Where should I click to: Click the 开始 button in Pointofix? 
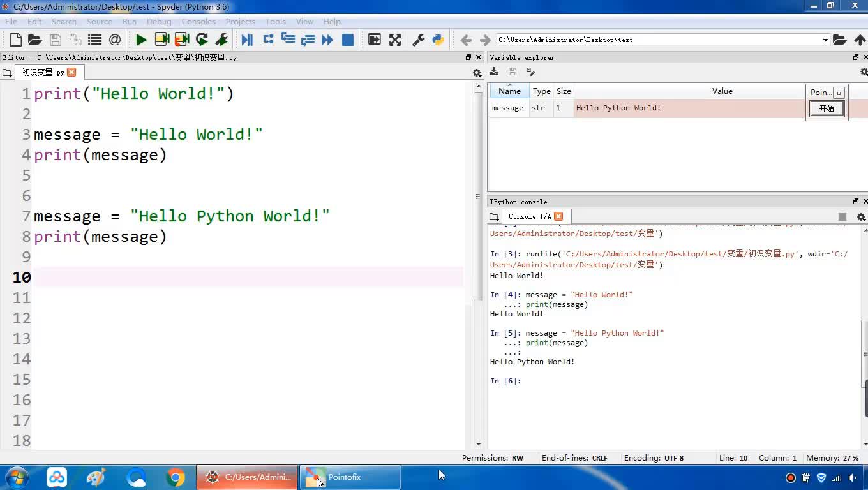coord(827,108)
